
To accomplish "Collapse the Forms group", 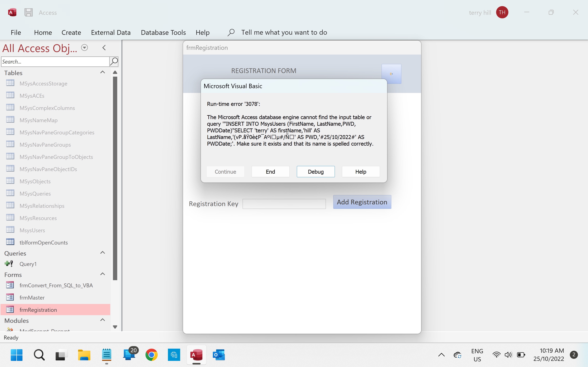I will click(103, 274).
